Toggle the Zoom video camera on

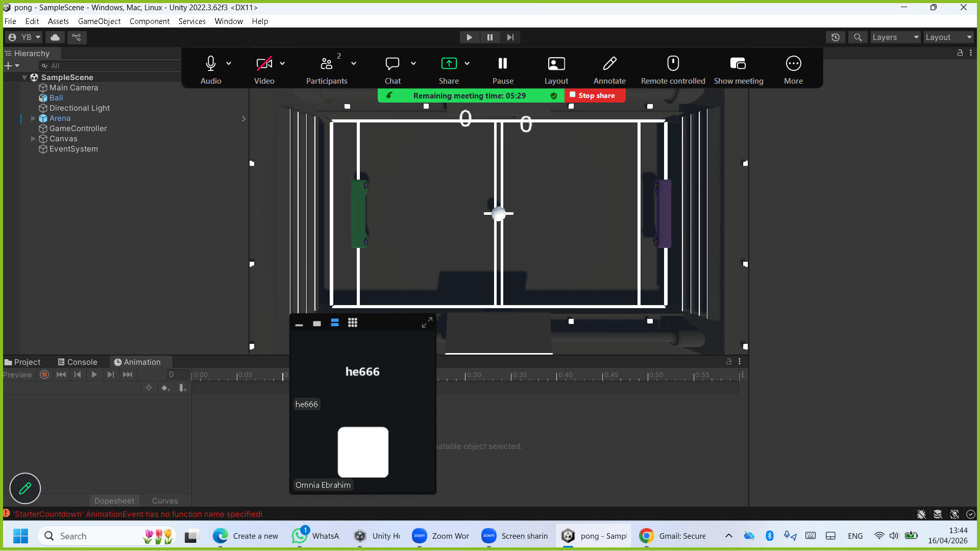[264, 64]
